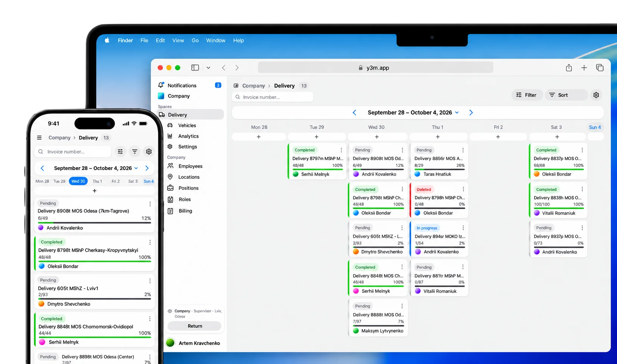Toggle the Safari sidebar panel icon
The image size is (617, 364).
(195, 68)
